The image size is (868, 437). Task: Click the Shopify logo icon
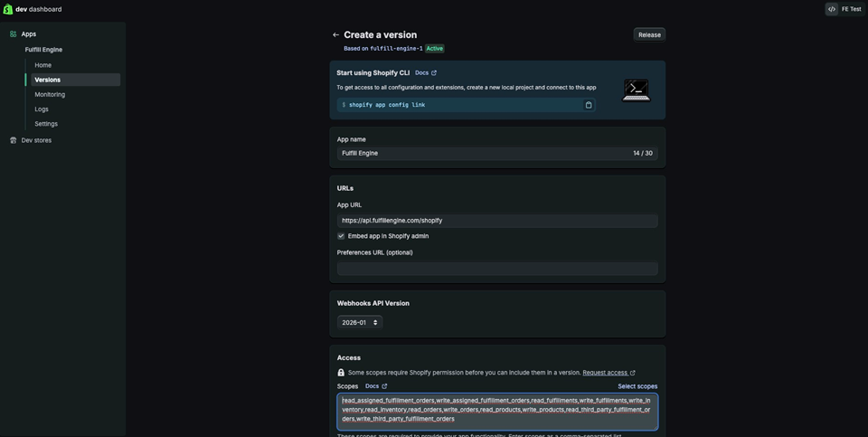tap(8, 9)
